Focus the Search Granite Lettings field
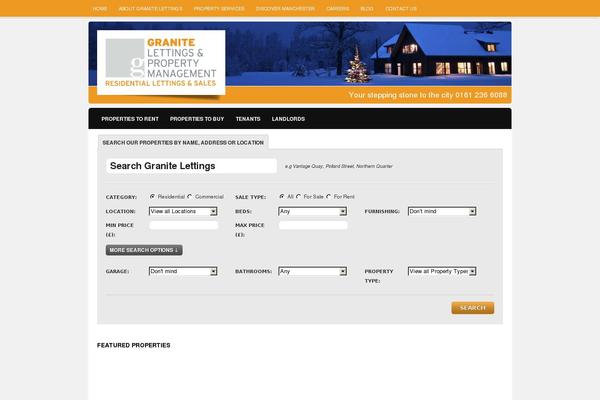 (x=191, y=166)
